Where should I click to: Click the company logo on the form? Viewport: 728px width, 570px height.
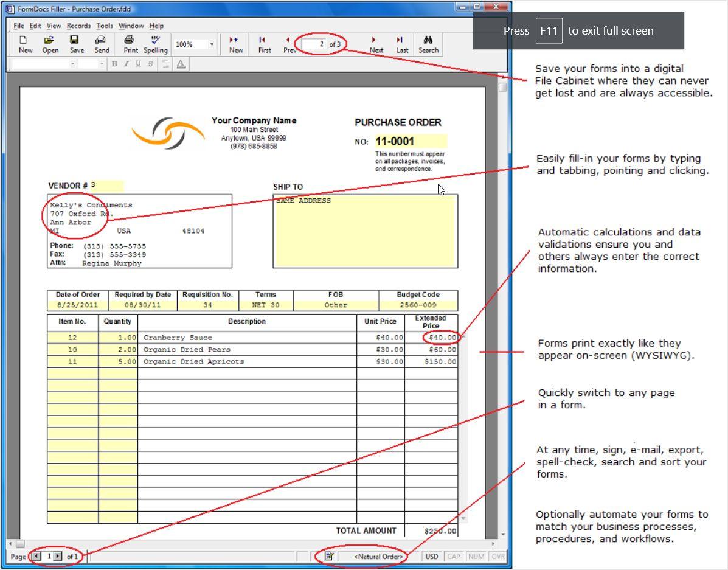click(x=168, y=133)
